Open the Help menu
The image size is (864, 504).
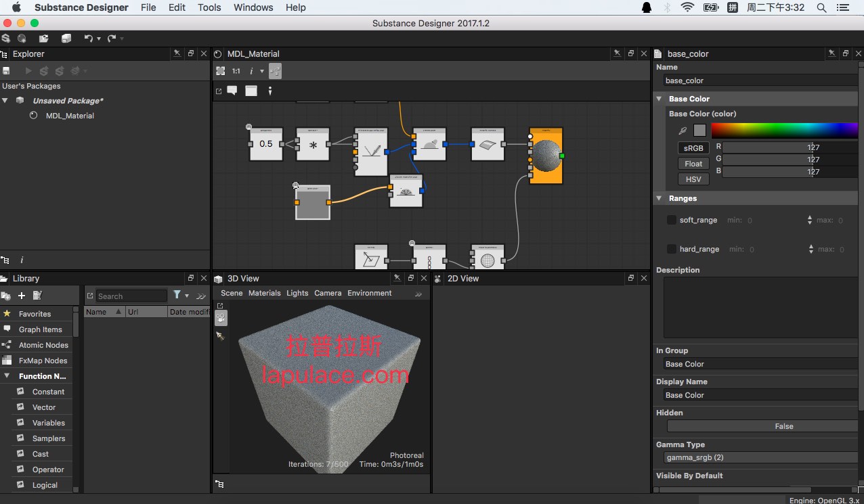[x=296, y=7]
